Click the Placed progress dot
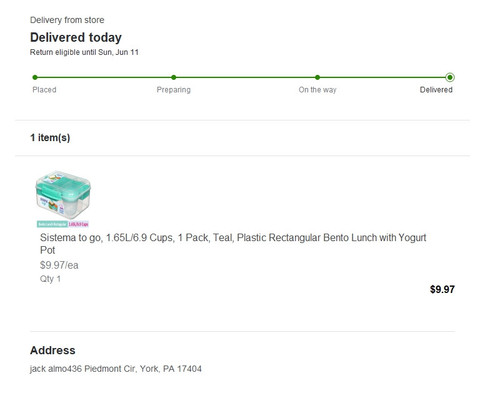This screenshot has width=500, height=416. [35, 77]
